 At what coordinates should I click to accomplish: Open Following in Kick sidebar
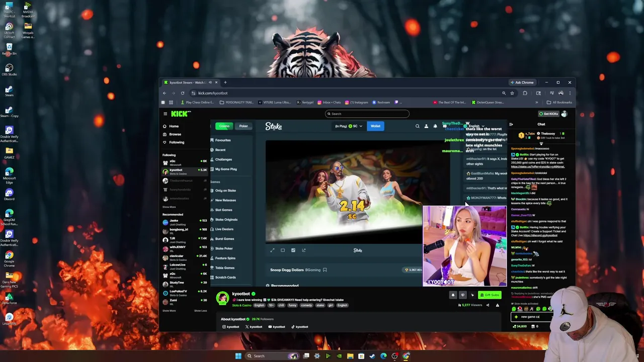176,142
